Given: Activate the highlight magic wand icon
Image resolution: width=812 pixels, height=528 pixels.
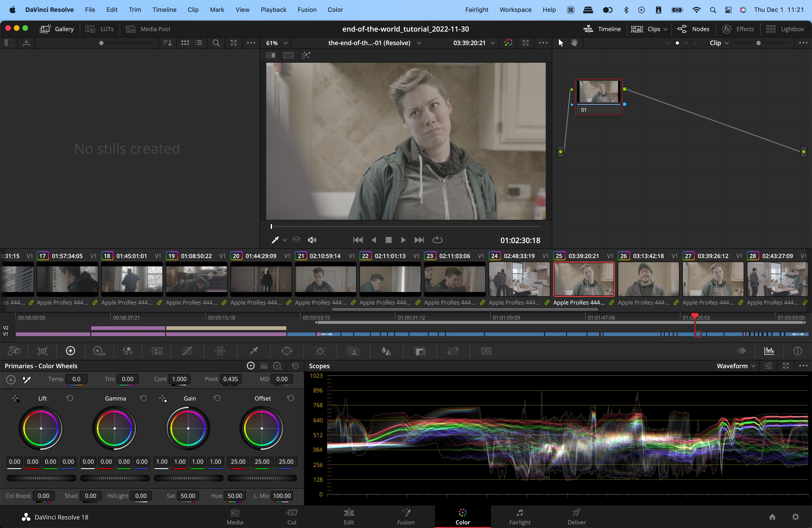Looking at the screenshot, I should (x=306, y=55).
